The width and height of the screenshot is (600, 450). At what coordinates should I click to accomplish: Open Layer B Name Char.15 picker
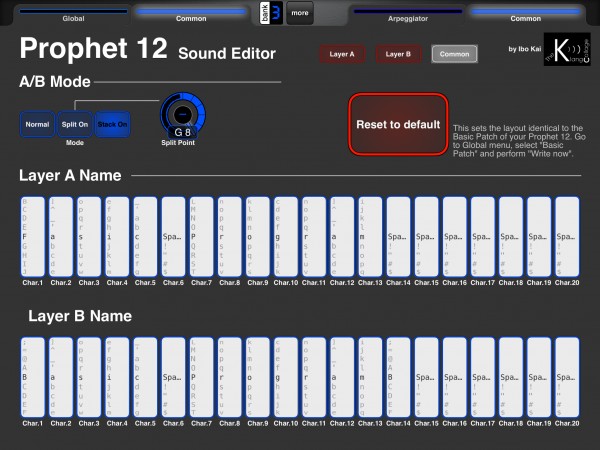coord(426,377)
